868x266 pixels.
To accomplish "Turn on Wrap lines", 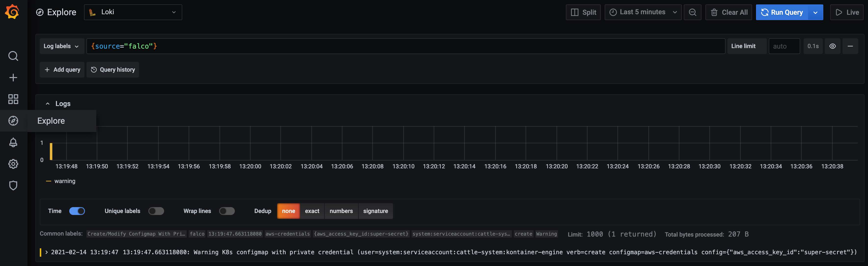I will [x=226, y=211].
